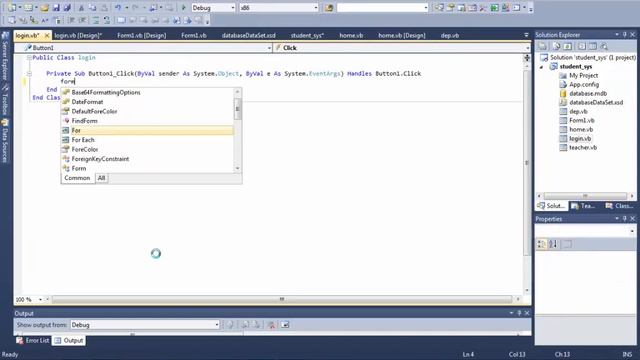This screenshot has height=360, width=640.
Task: Select teacher.vb in Solution Explorer
Action: pyautogui.click(x=582, y=147)
